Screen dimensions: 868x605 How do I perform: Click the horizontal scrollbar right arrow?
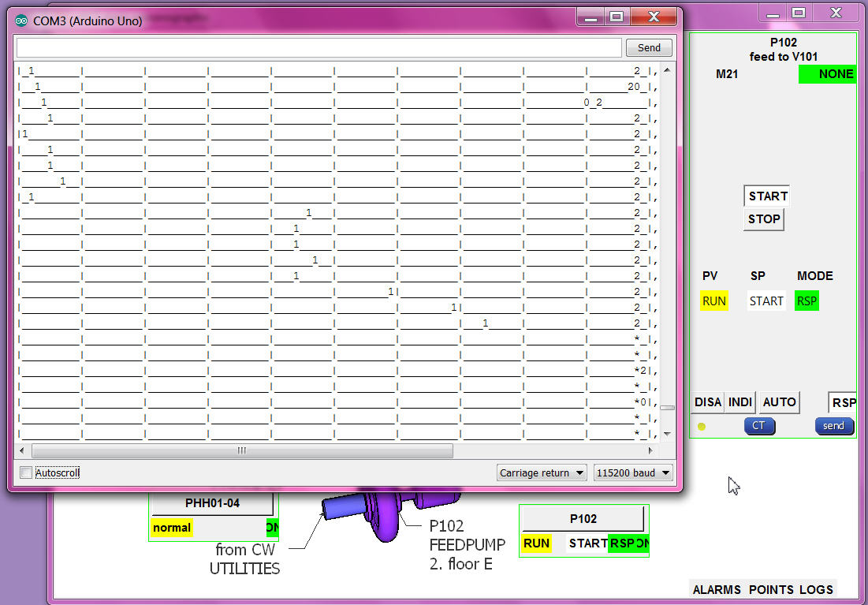pyautogui.click(x=650, y=450)
